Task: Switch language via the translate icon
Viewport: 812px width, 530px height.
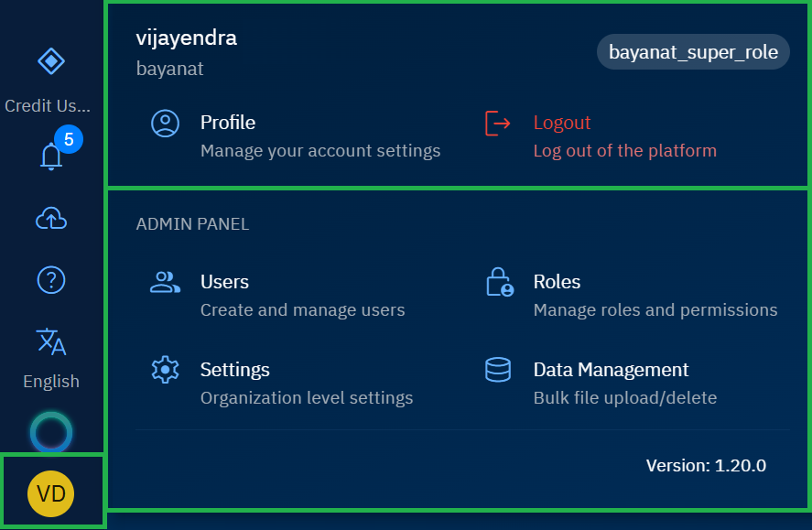Action: [x=51, y=341]
